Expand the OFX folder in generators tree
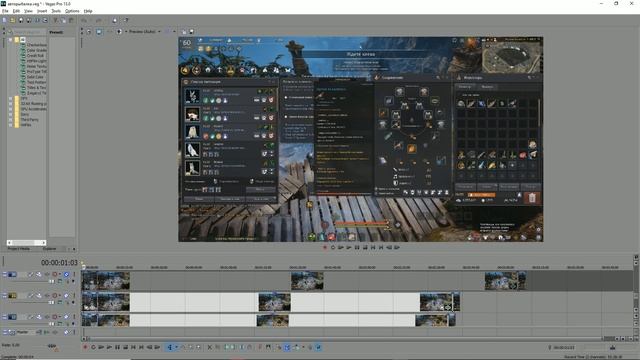 click(x=11, y=98)
